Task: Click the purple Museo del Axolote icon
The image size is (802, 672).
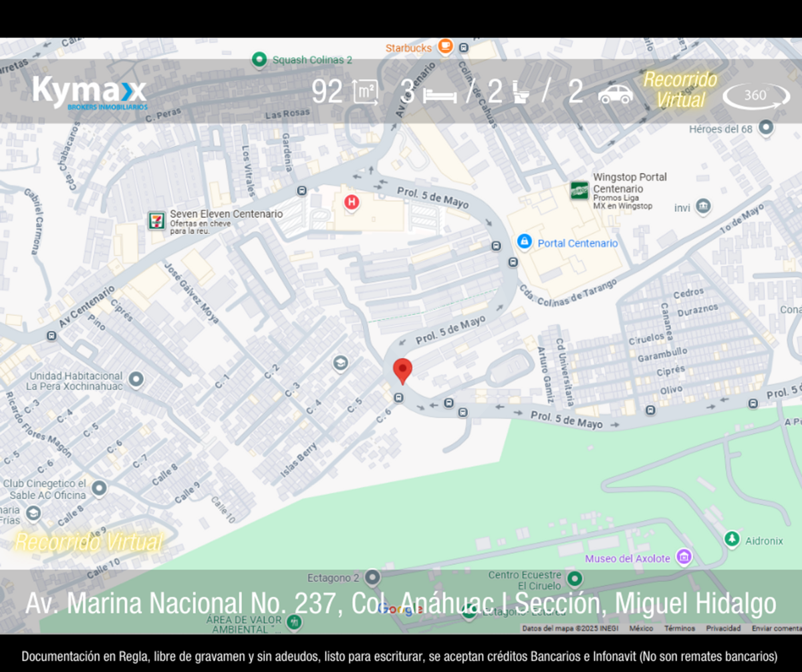Action: coord(683,556)
